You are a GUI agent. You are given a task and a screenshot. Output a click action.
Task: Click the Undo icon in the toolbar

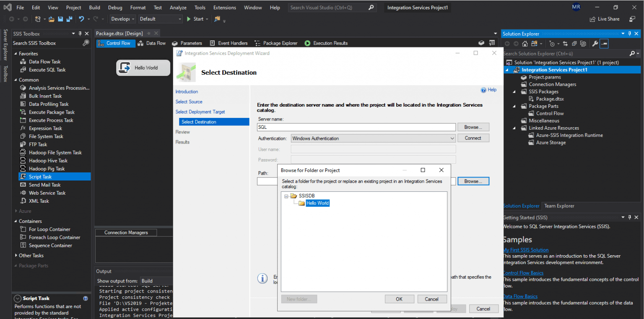tap(81, 19)
